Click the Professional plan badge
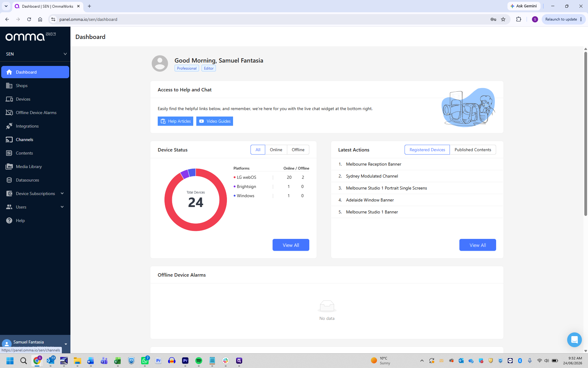588x368 pixels. (187, 68)
